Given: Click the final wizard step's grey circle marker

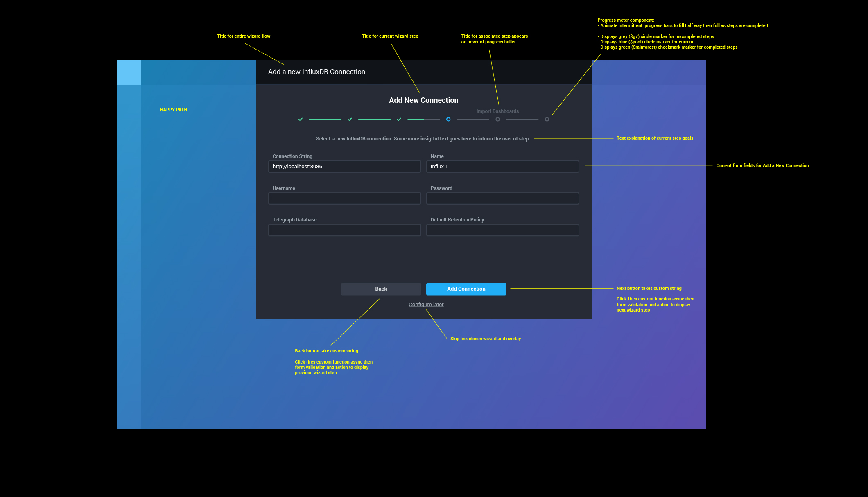Looking at the screenshot, I should tap(547, 119).
